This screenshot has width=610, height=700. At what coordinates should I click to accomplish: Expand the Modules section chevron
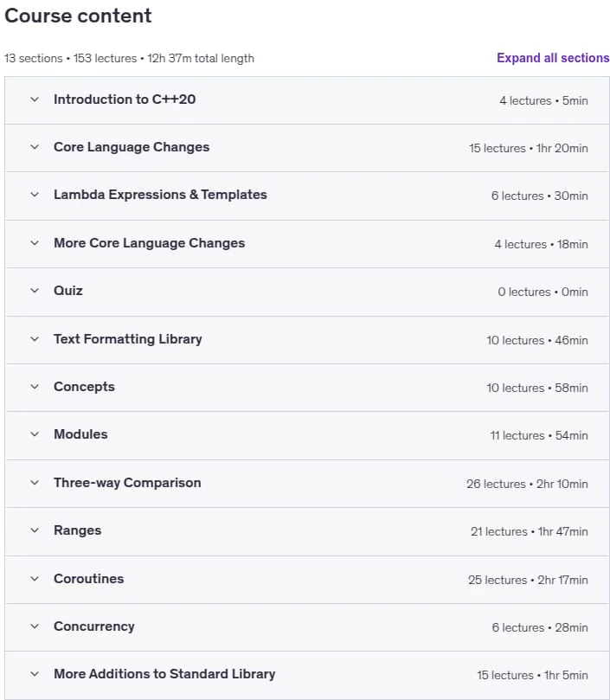(x=35, y=434)
